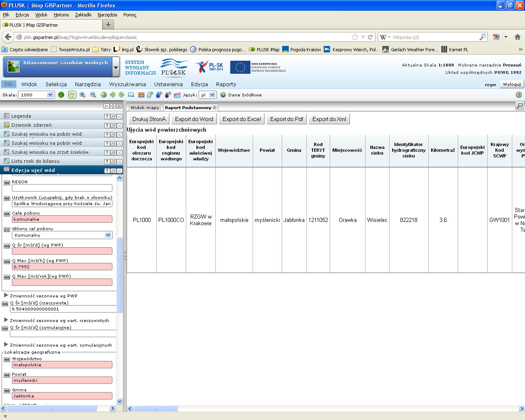Show more bookmarks chevron
The width and height of the screenshot is (525, 420).
(520, 49)
